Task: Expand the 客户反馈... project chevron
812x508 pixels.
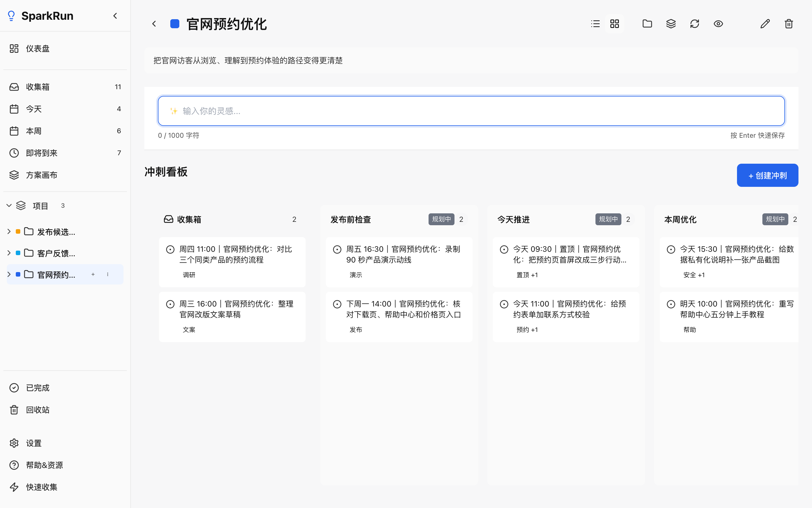Action: tap(9, 253)
